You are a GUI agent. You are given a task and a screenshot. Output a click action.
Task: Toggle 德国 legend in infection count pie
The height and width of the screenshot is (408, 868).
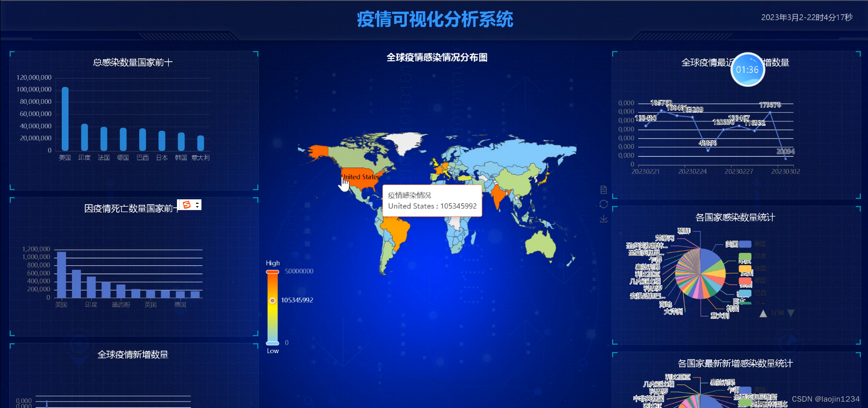pyautogui.click(x=752, y=281)
